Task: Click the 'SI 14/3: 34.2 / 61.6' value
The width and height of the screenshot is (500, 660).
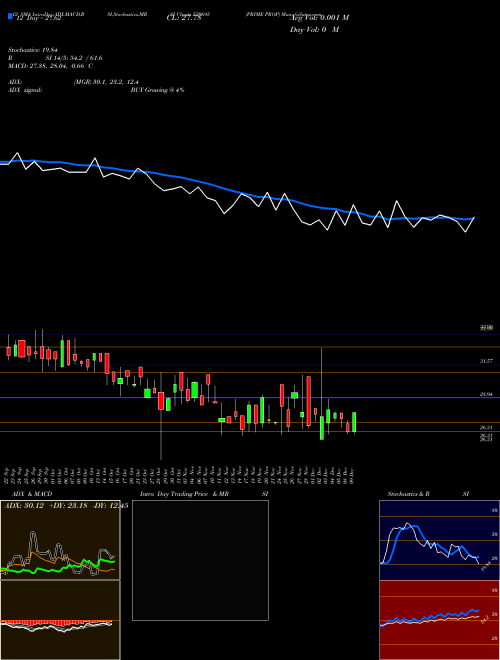Action: (74, 58)
